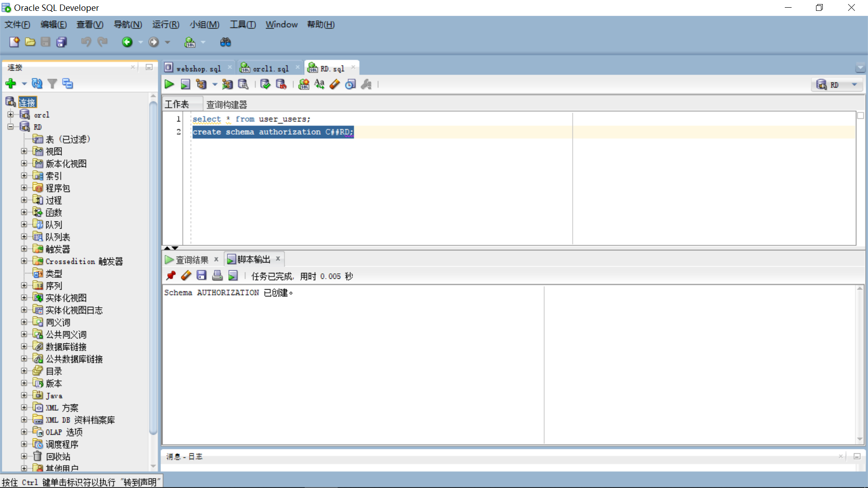Open the 文件(F) menu
868x488 pixels.
[17, 24]
